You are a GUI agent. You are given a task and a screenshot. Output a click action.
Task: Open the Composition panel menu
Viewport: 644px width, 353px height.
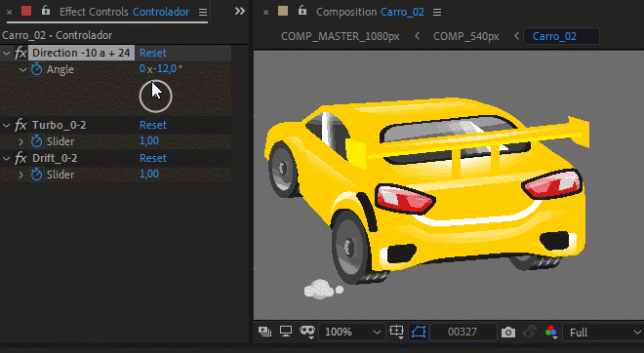pos(437,13)
